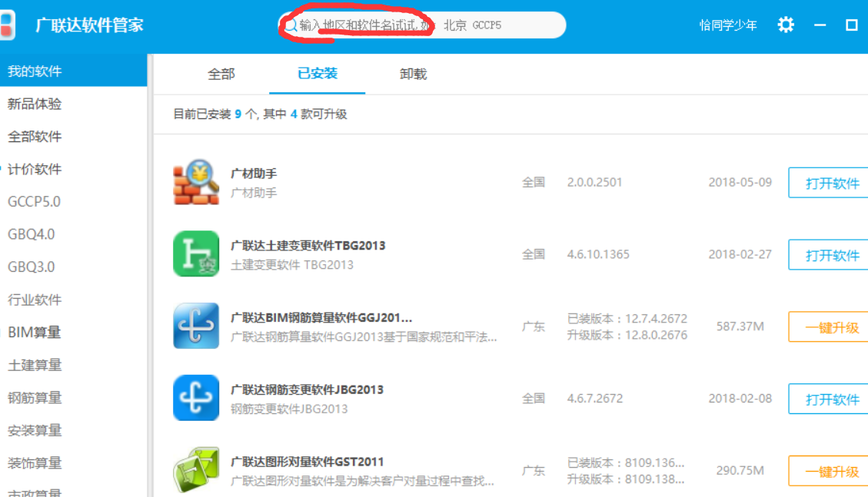Click the JBG2013 钢筋变更 icon
868x497 pixels.
(x=196, y=398)
